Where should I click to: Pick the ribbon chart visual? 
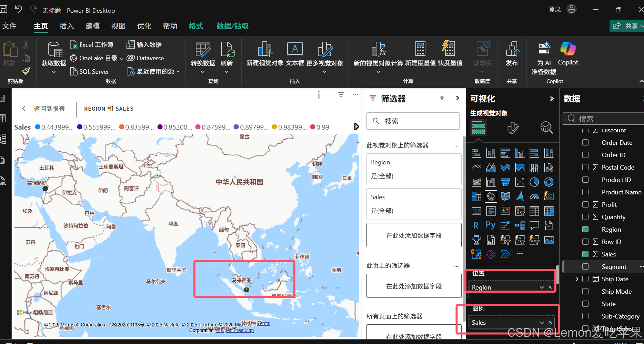coord(476,182)
